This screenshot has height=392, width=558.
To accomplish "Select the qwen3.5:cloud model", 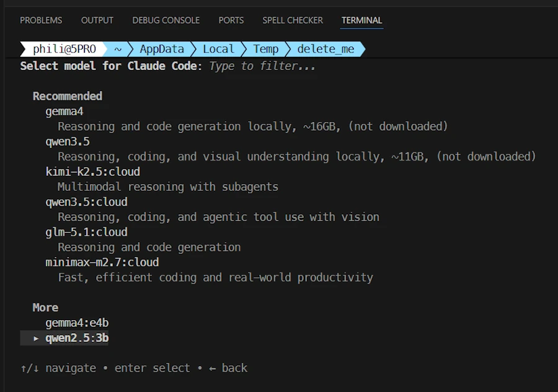I will tap(86, 203).
